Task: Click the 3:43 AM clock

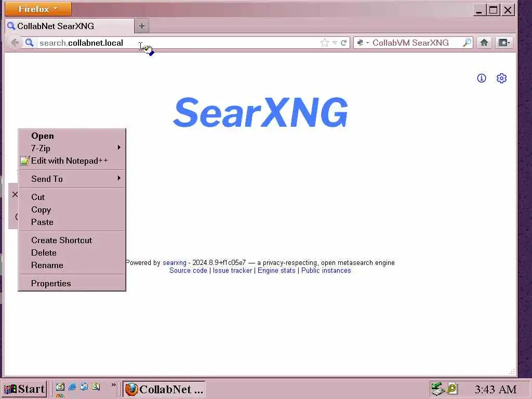Action: point(495,390)
